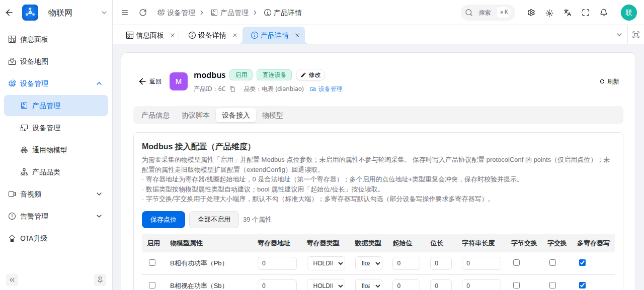Open 产品品类 in the sidebar
This screenshot has height=290, width=644.
[x=56, y=172]
